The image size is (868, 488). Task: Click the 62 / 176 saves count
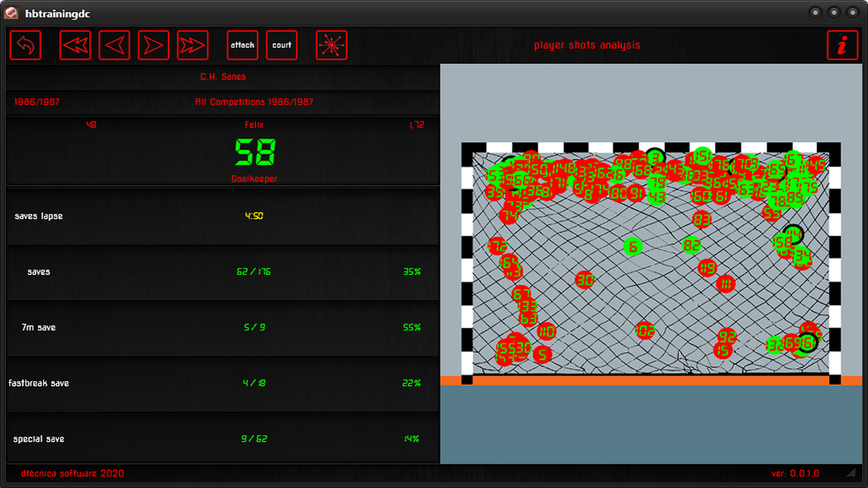click(254, 272)
